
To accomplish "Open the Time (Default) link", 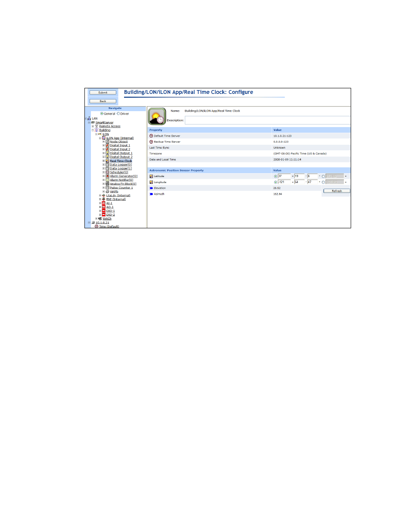I will (109, 226).
